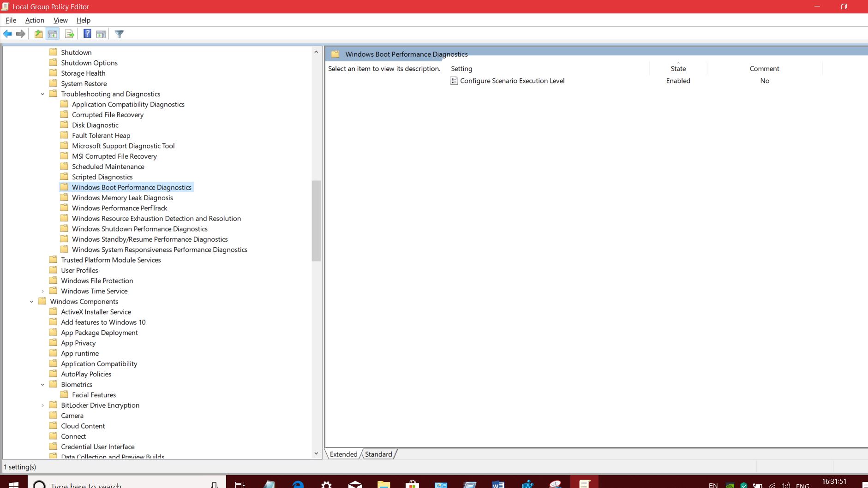Select Windows Memory Leak Diagnosis folder
This screenshot has height=488, width=868.
[122, 198]
